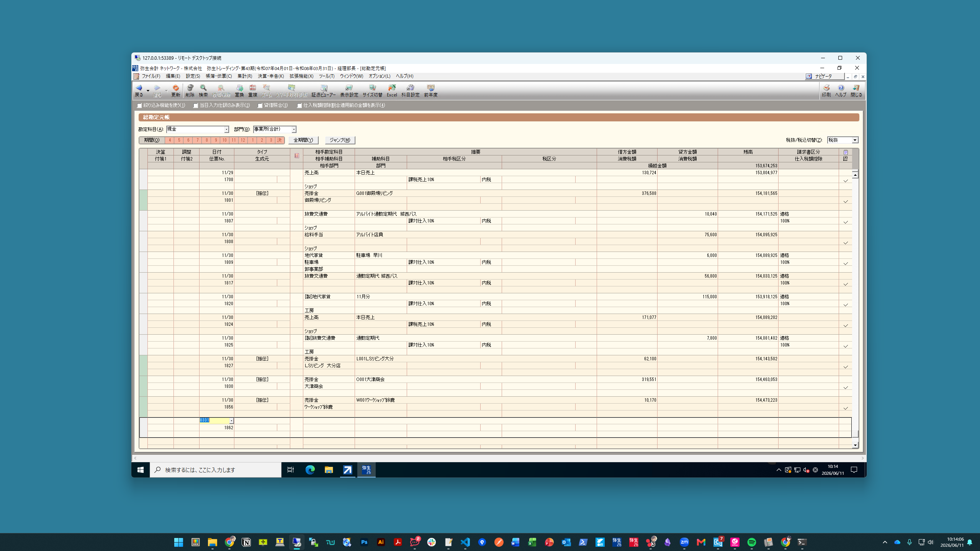This screenshot has width=980, height=551.
Task: Select 決 settlement period in period bar
Action: click(280, 140)
